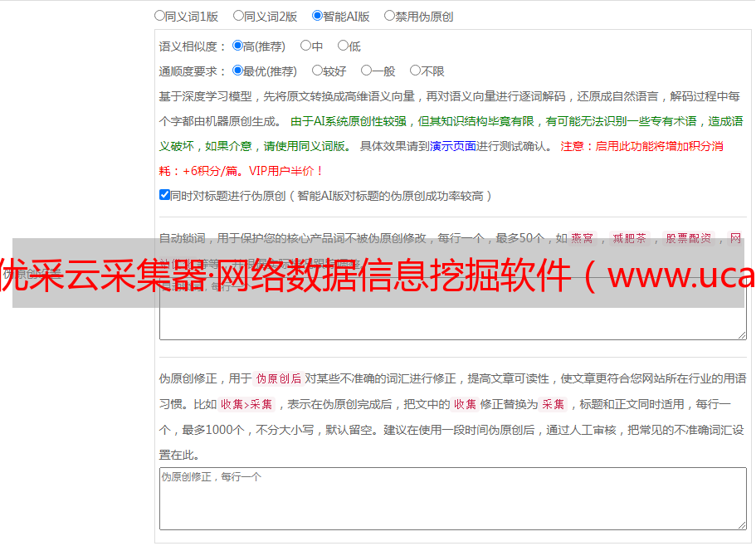
Task: Set 语义相似度 to 低
Action: pyautogui.click(x=343, y=46)
